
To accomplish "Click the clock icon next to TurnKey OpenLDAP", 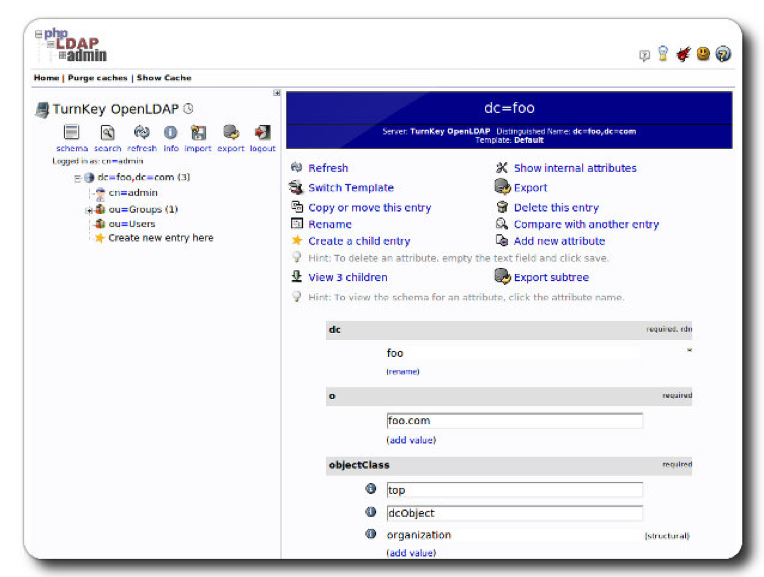I will 188,109.
